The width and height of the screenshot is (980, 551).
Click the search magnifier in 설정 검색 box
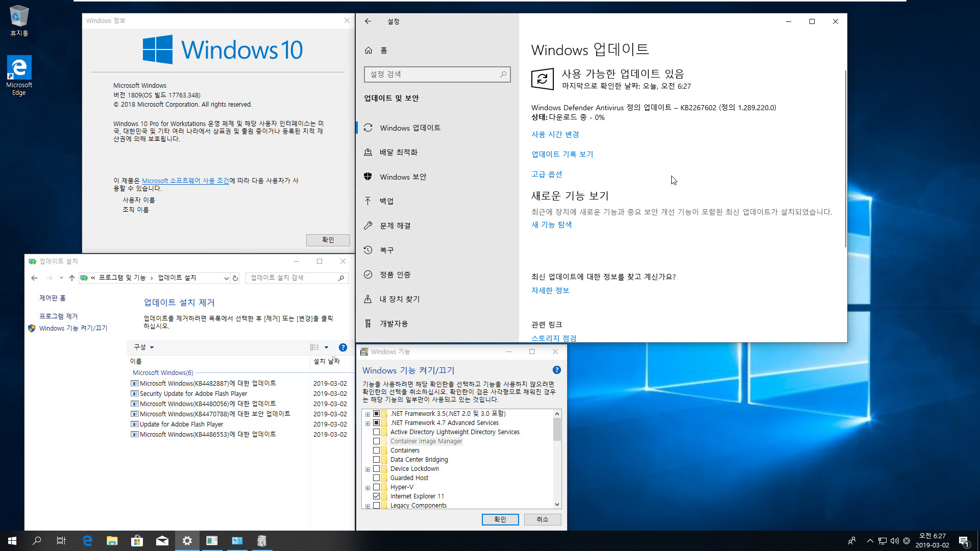[503, 74]
